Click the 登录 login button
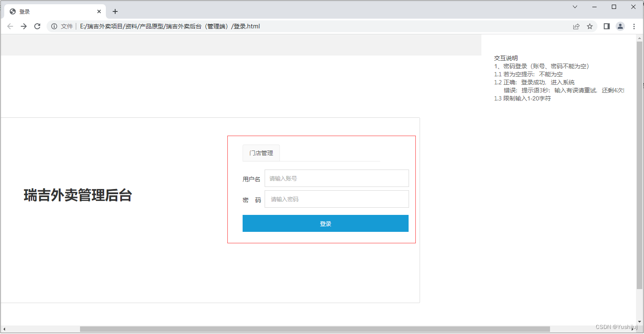Viewport: 644px width, 334px height. [x=325, y=223]
